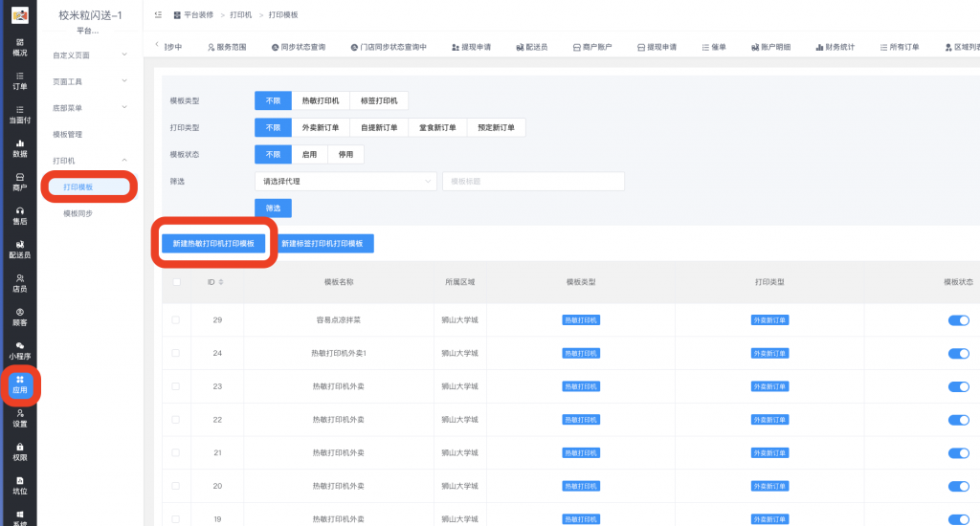The height and width of the screenshot is (526, 980).
Task: Sort the table by ID column arrows
Action: (x=221, y=282)
